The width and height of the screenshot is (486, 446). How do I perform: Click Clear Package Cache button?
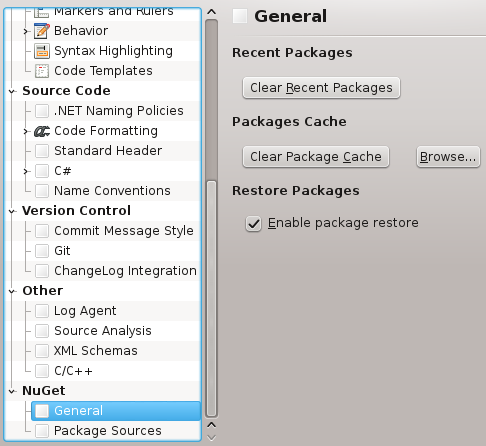(x=316, y=157)
